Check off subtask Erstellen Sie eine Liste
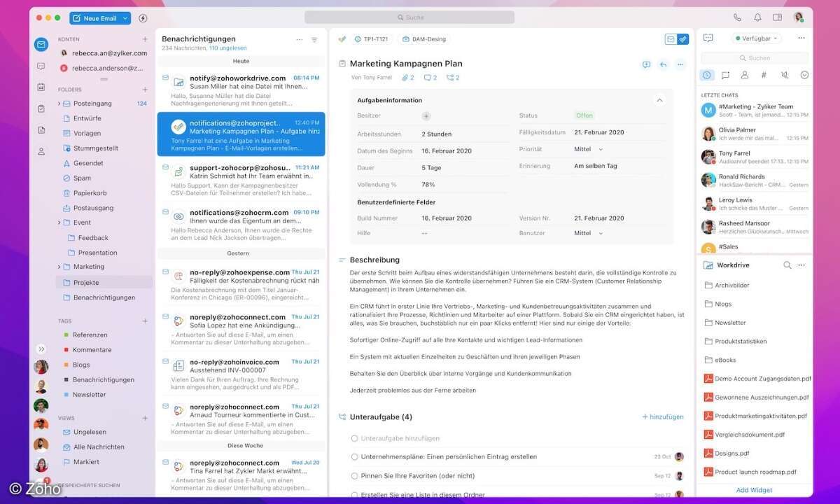The image size is (840, 504). click(x=354, y=495)
